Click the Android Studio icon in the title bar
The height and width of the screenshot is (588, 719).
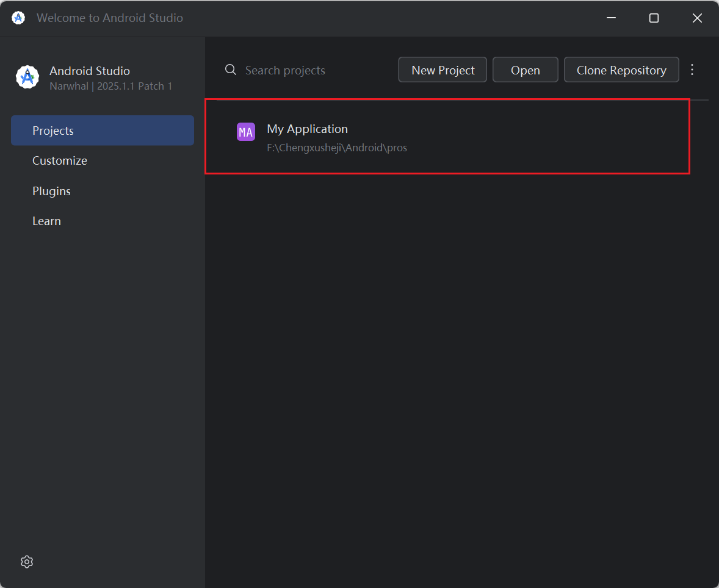coord(18,18)
